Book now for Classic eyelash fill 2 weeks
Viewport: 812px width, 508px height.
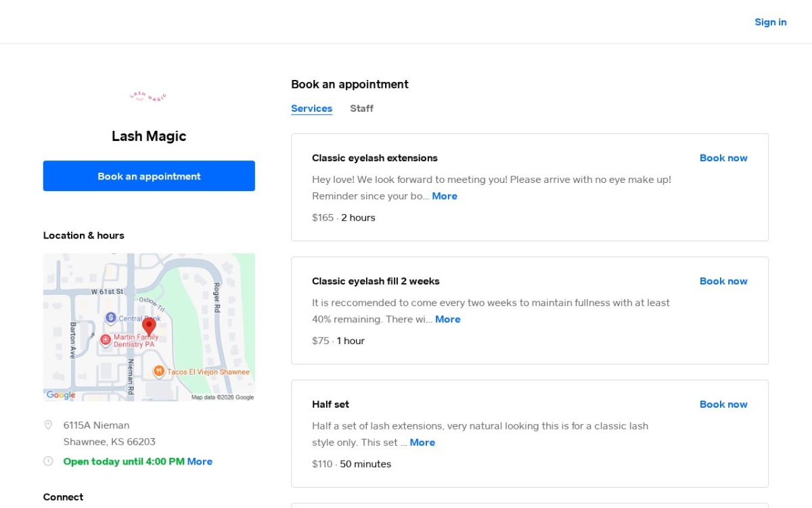(723, 281)
